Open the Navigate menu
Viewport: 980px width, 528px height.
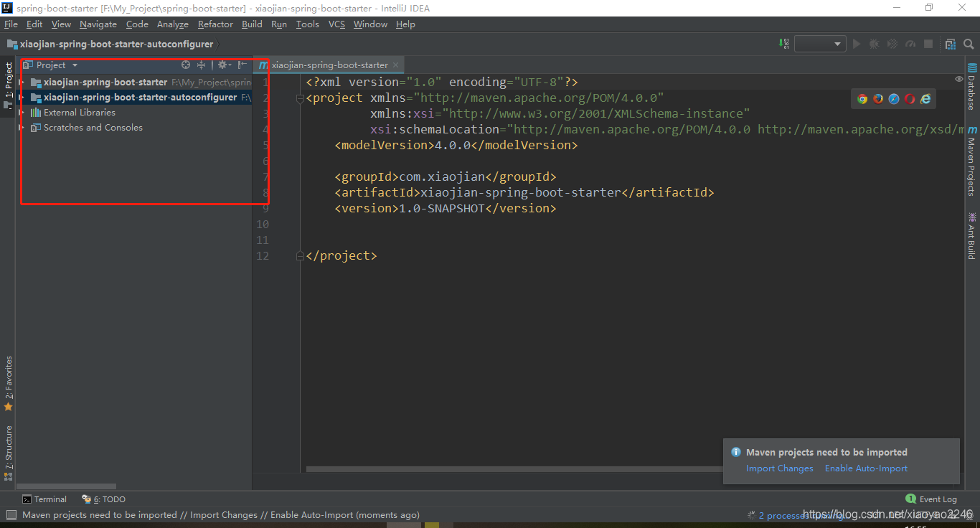pos(98,24)
